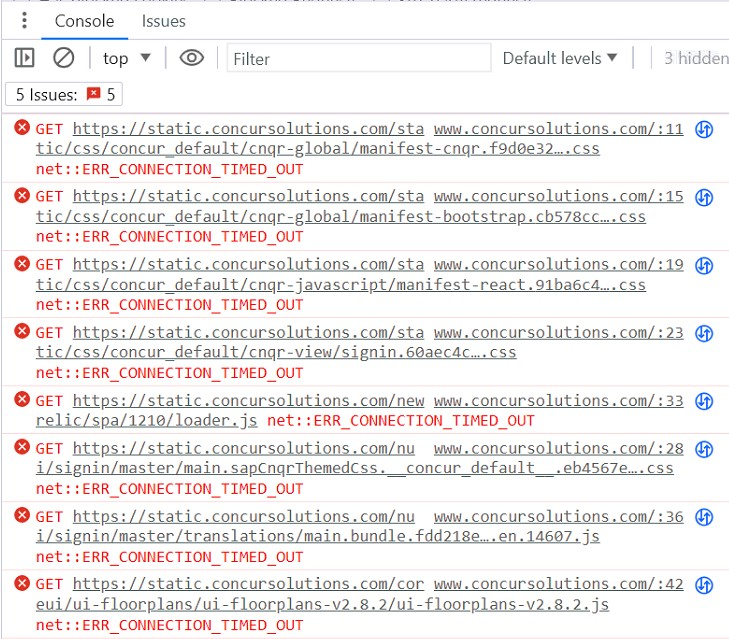Open the www.concursolutions.com/:36 source link

(x=558, y=516)
